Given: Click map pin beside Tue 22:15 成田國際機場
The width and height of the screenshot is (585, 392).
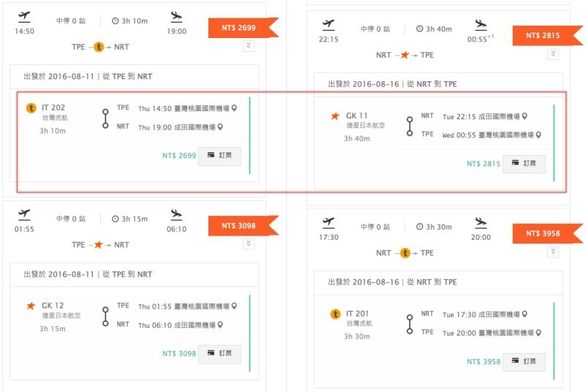Looking at the screenshot, I should 524,116.
